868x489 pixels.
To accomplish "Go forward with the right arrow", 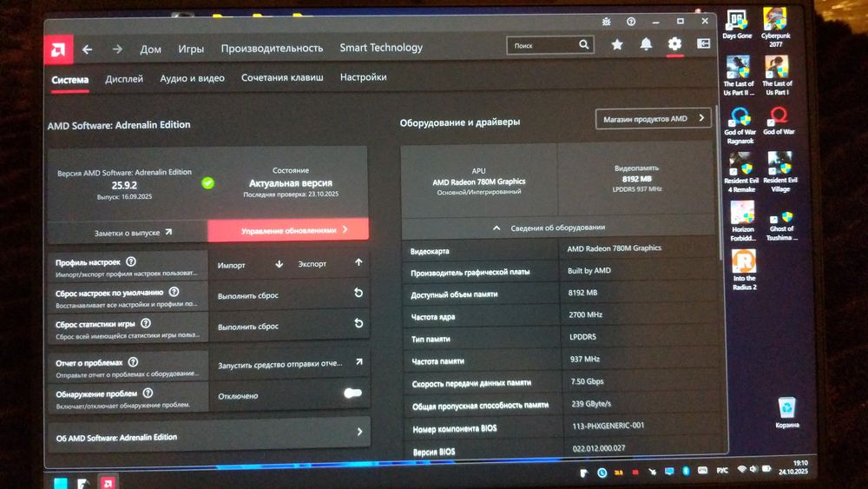I will click(117, 50).
